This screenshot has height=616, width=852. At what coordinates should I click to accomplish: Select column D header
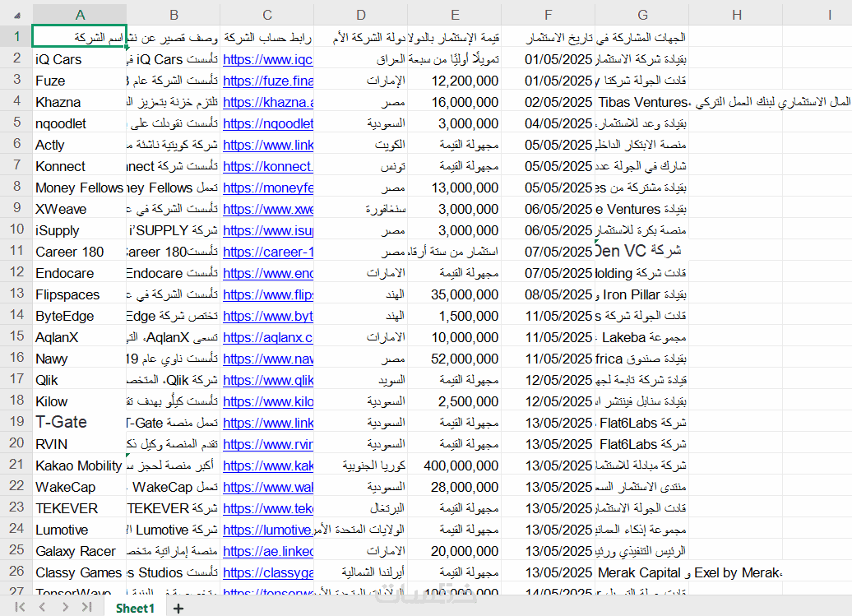(x=361, y=15)
